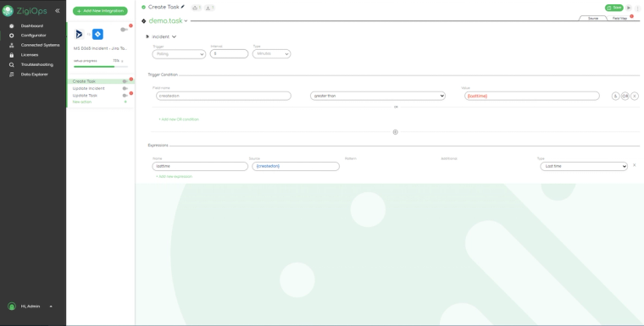Select the Update Task action
This screenshot has height=326, width=644.
pyautogui.click(x=85, y=95)
